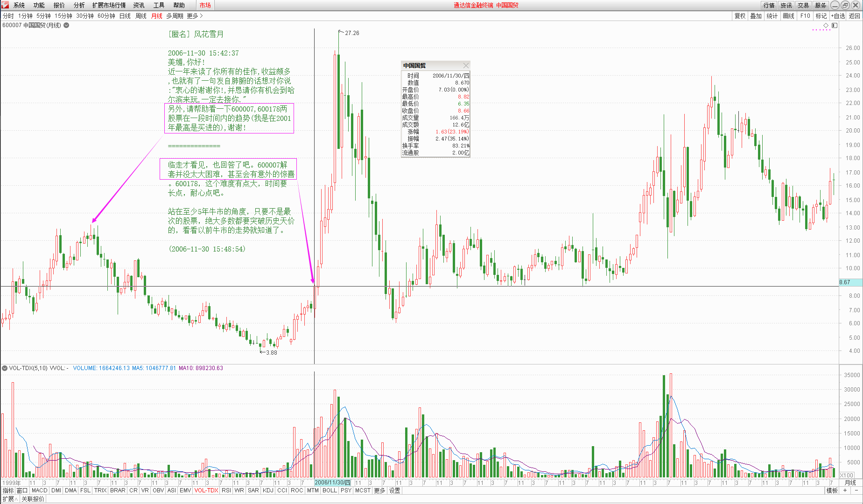Click the red app logo icon

point(5,5)
